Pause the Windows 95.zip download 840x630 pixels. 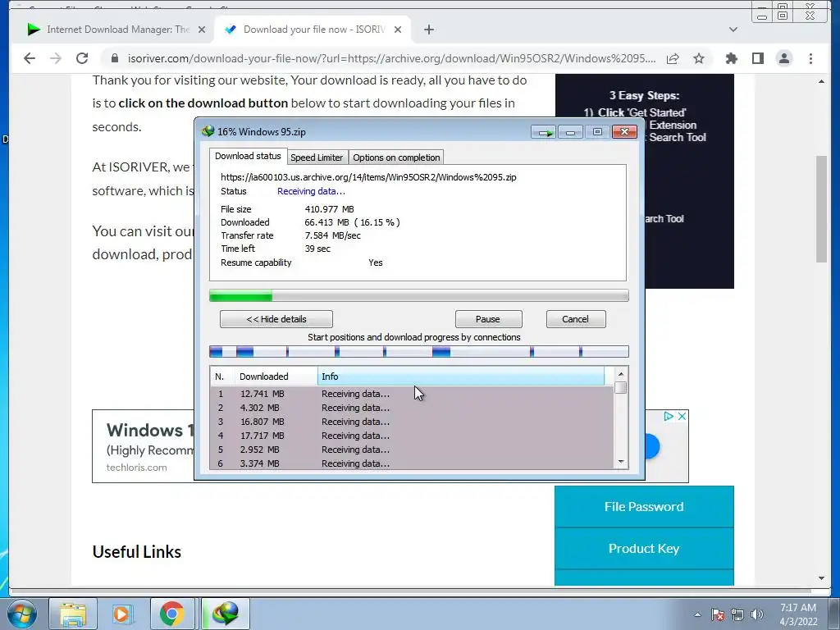pos(488,319)
